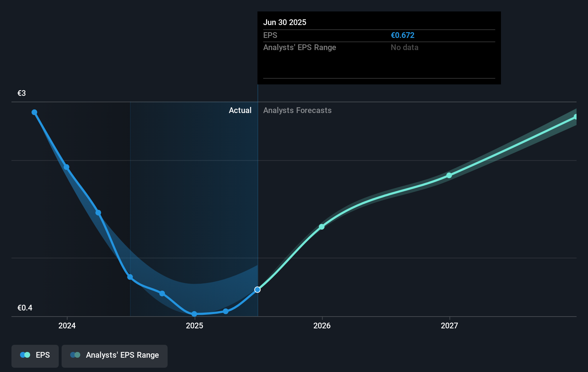Click the €0.4 y-axis label
Screen dimensions: 588x372
(25, 308)
